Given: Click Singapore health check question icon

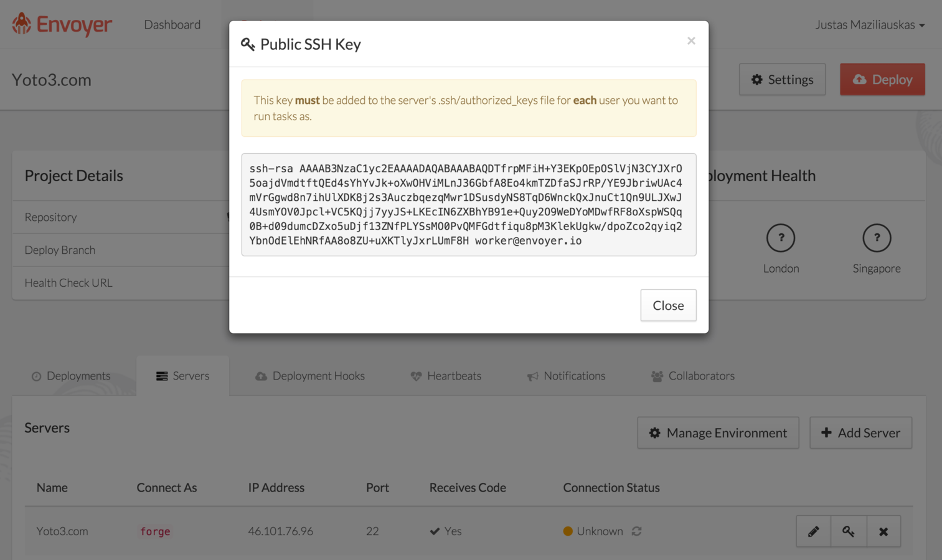Looking at the screenshot, I should (877, 238).
